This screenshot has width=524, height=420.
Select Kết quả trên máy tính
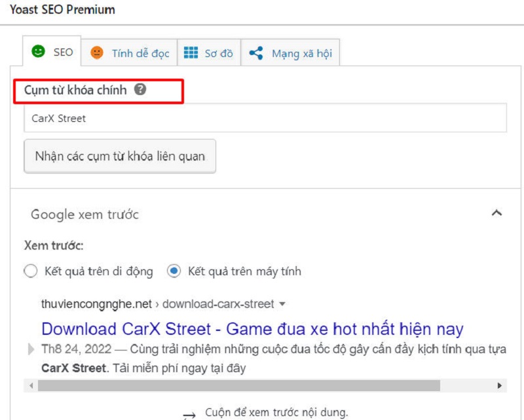174,271
